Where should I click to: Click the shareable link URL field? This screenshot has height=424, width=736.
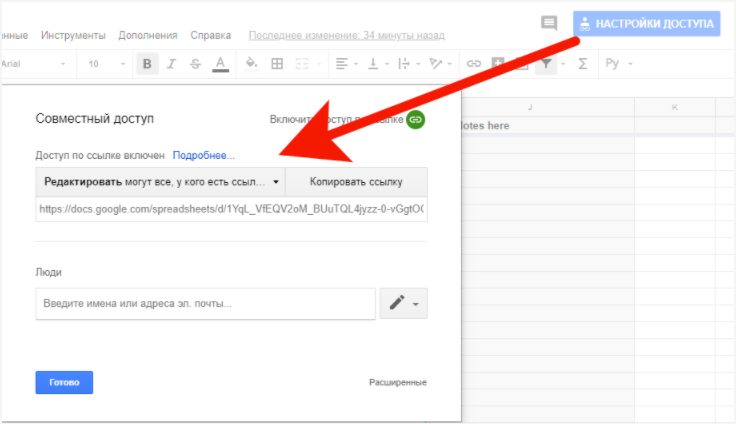pos(231,209)
